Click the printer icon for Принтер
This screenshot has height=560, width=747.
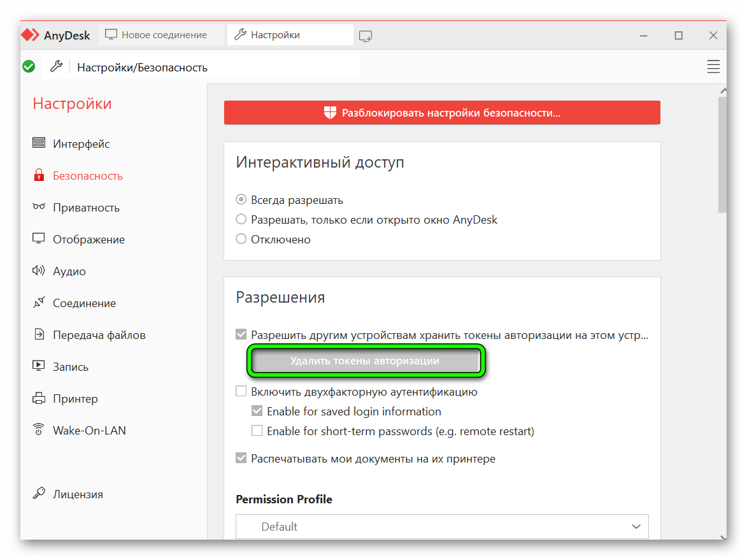(x=39, y=398)
